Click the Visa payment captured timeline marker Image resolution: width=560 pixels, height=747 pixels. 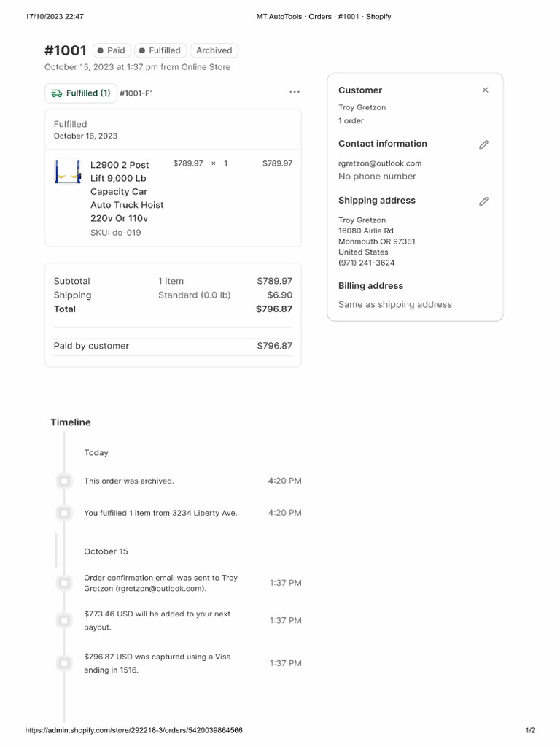(x=64, y=663)
